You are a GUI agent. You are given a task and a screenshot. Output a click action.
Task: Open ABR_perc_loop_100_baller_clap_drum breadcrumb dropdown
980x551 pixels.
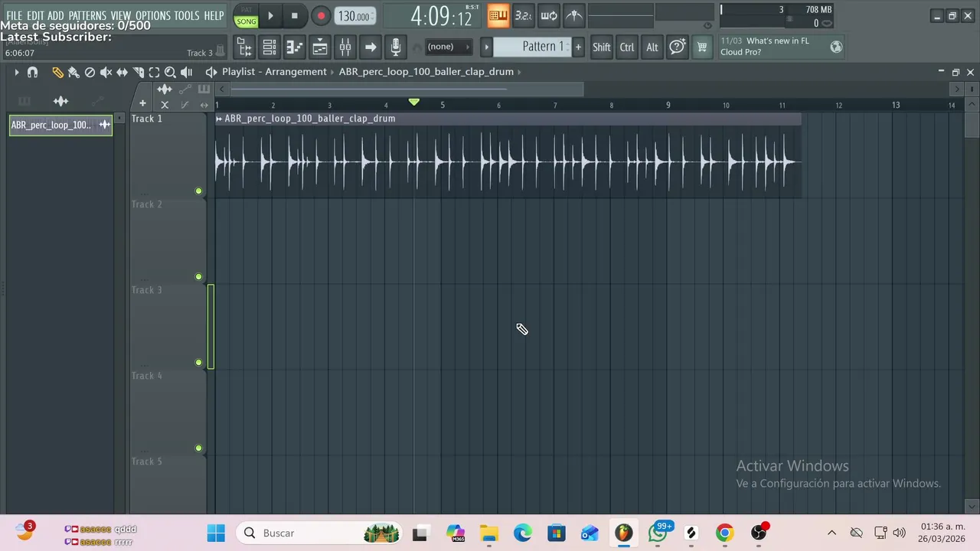tap(520, 72)
